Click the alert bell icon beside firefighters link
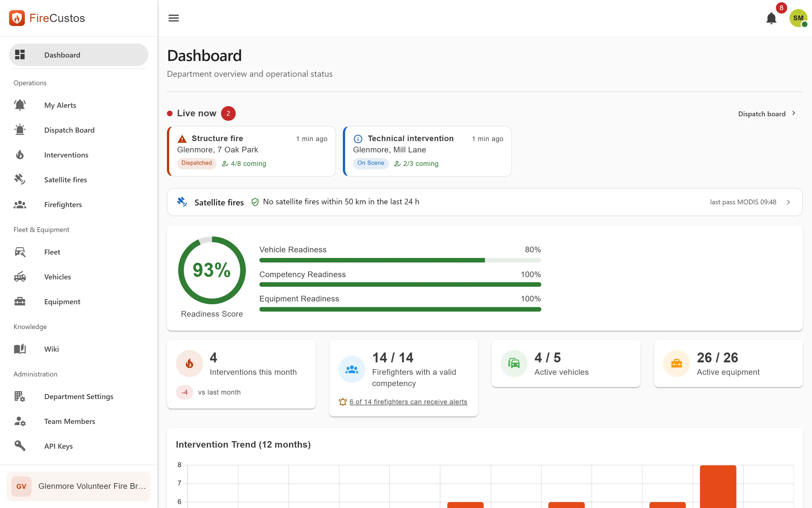The width and height of the screenshot is (812, 508). pyautogui.click(x=343, y=402)
